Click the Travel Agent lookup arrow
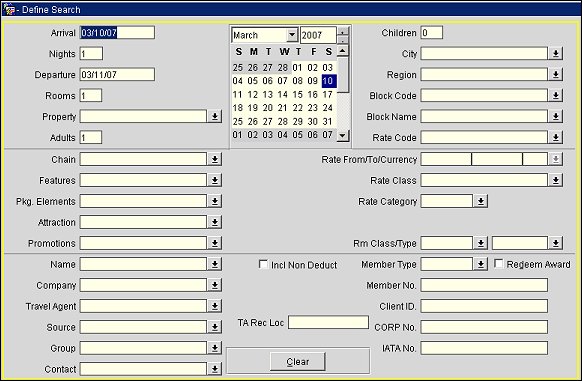 point(214,306)
